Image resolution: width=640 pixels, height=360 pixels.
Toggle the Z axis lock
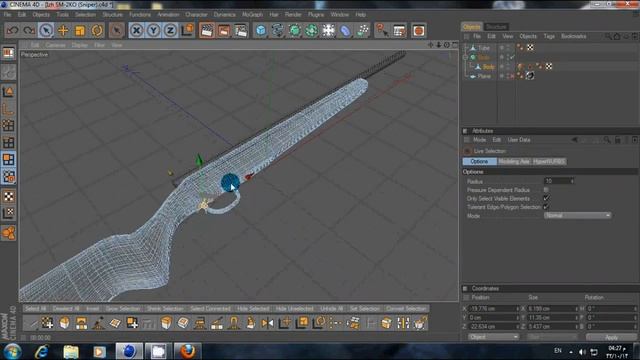170,31
